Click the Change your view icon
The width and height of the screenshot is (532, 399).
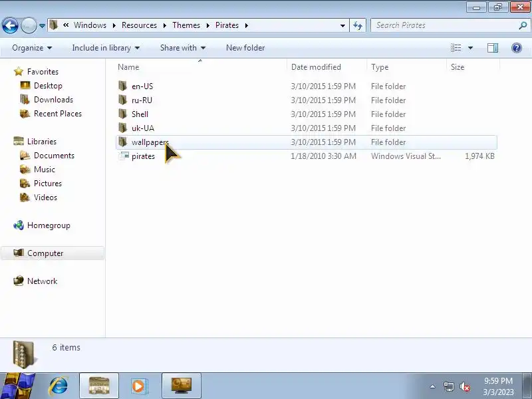tap(456, 48)
